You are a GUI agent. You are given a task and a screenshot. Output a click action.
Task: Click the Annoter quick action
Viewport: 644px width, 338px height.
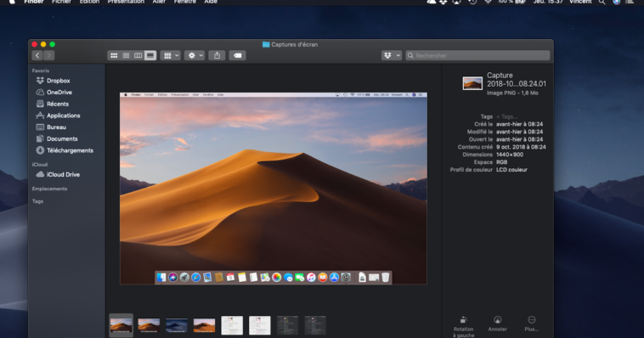pos(497,324)
